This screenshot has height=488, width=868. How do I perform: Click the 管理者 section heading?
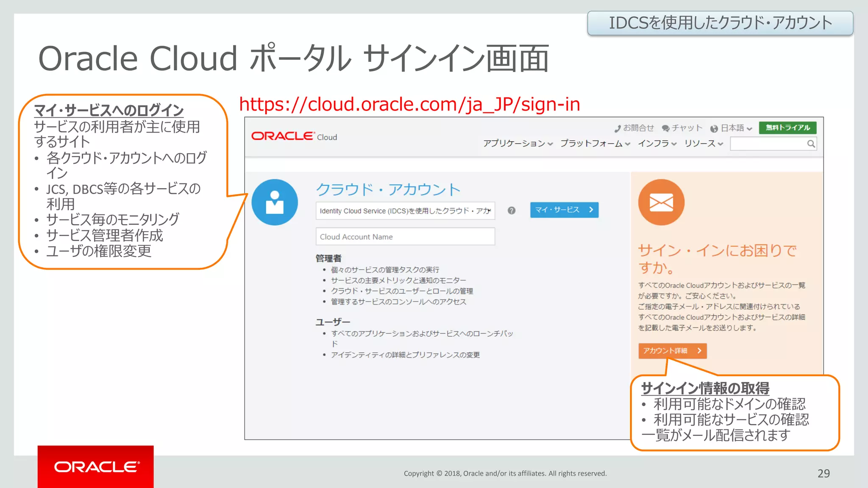tap(328, 258)
